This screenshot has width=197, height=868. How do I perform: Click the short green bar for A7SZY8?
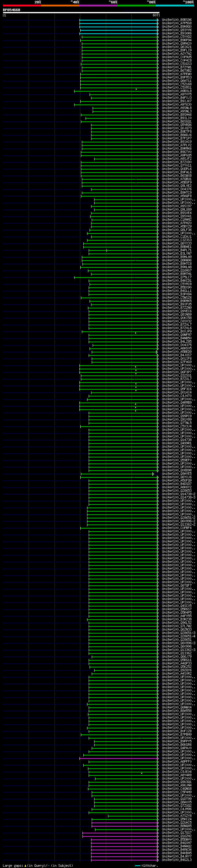[x=133, y=816]
